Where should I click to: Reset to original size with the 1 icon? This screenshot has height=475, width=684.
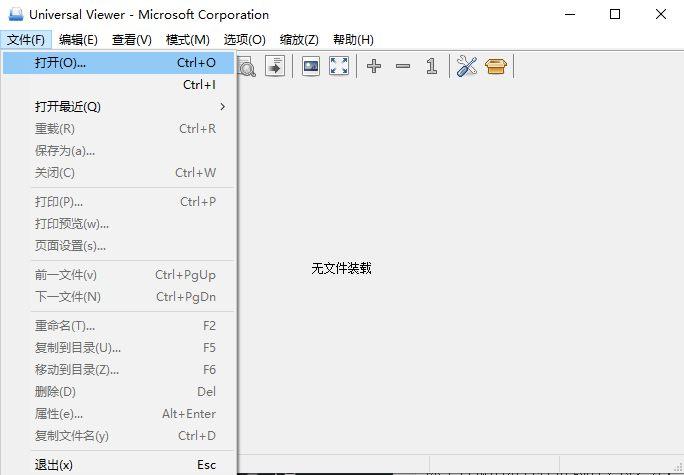click(x=431, y=66)
